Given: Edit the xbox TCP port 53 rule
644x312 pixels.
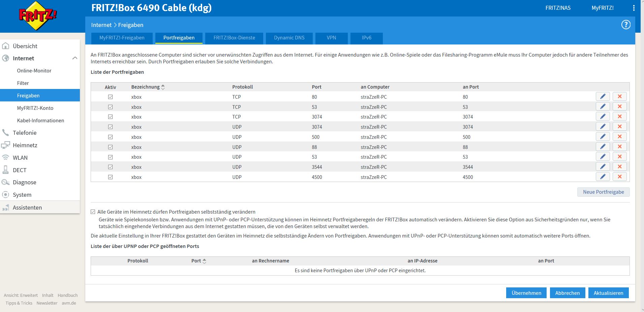Looking at the screenshot, I should click(603, 106).
